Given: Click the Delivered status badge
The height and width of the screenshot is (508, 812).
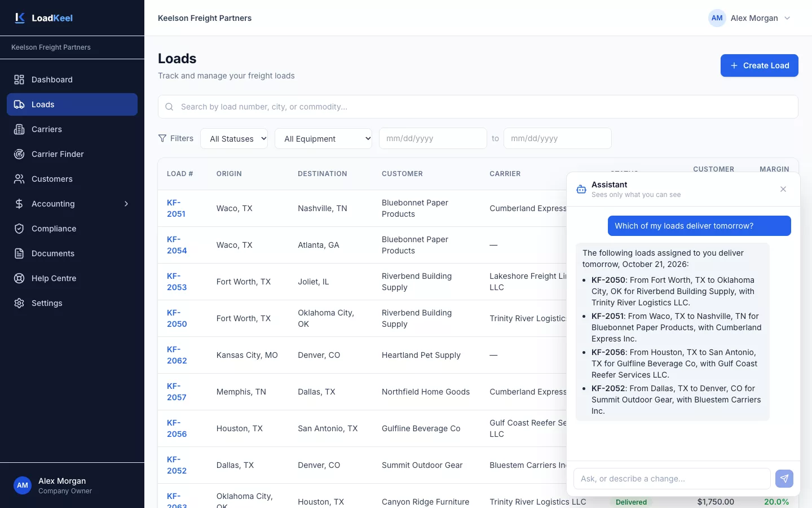Looking at the screenshot, I should [631, 502].
